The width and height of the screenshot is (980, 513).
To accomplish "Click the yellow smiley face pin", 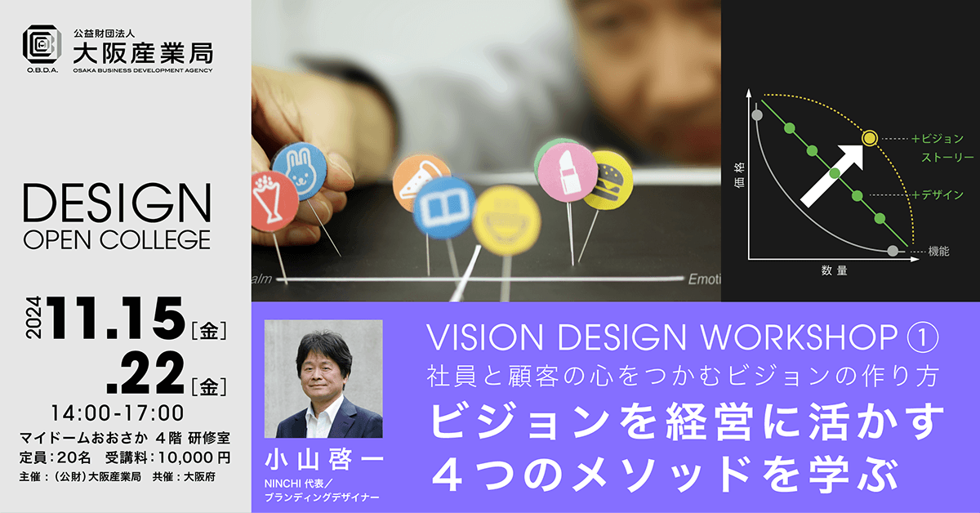I will coord(506,221).
